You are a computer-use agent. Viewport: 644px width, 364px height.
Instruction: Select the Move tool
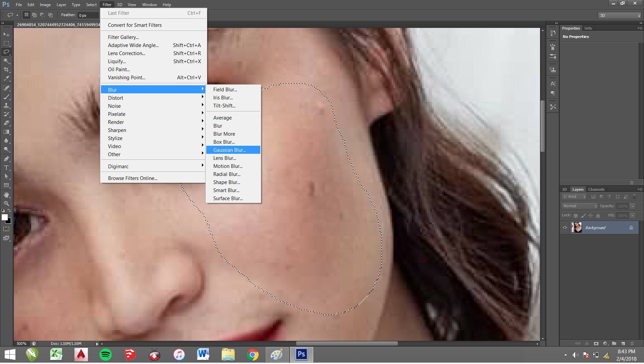(6, 35)
